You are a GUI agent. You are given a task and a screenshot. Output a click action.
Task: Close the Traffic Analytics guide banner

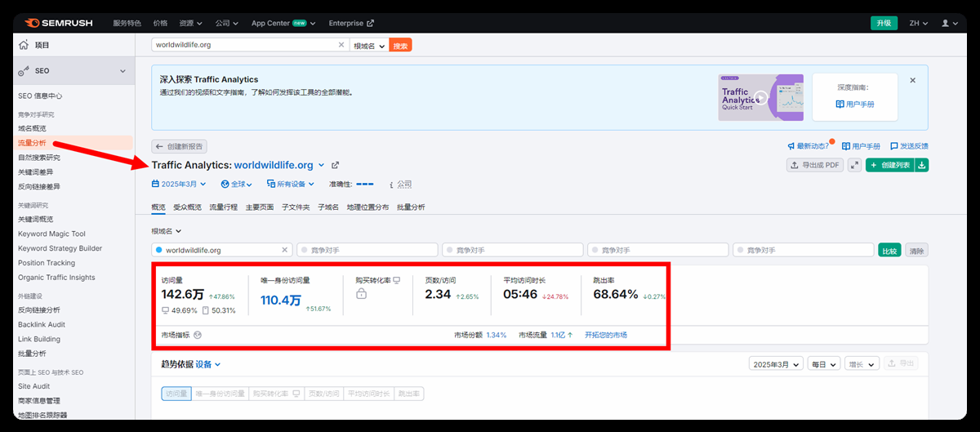(913, 80)
